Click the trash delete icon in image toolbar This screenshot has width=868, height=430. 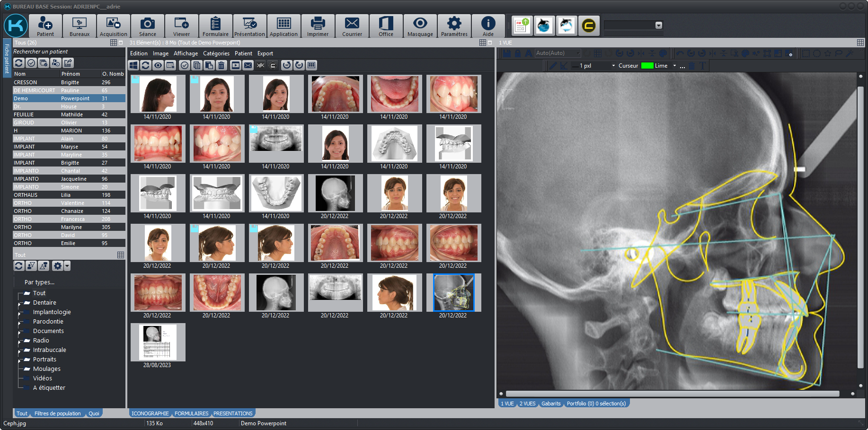point(221,65)
